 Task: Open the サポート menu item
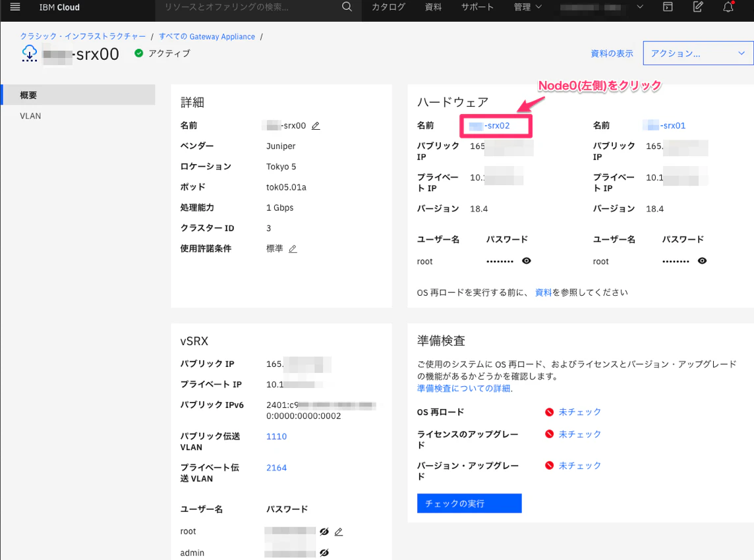pos(477,7)
